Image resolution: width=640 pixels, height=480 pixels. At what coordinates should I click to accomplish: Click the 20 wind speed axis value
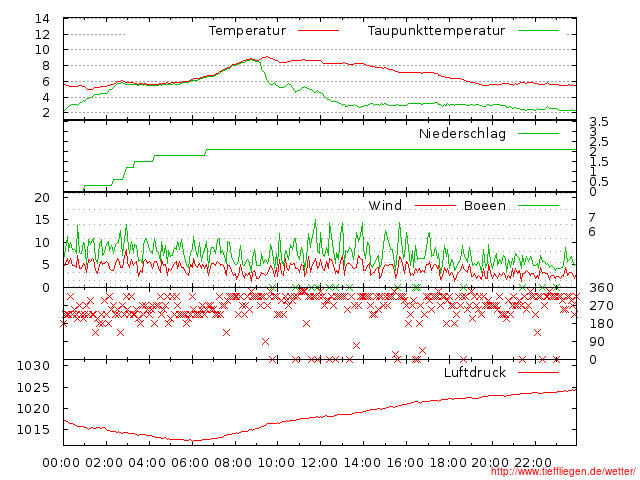click(x=42, y=198)
